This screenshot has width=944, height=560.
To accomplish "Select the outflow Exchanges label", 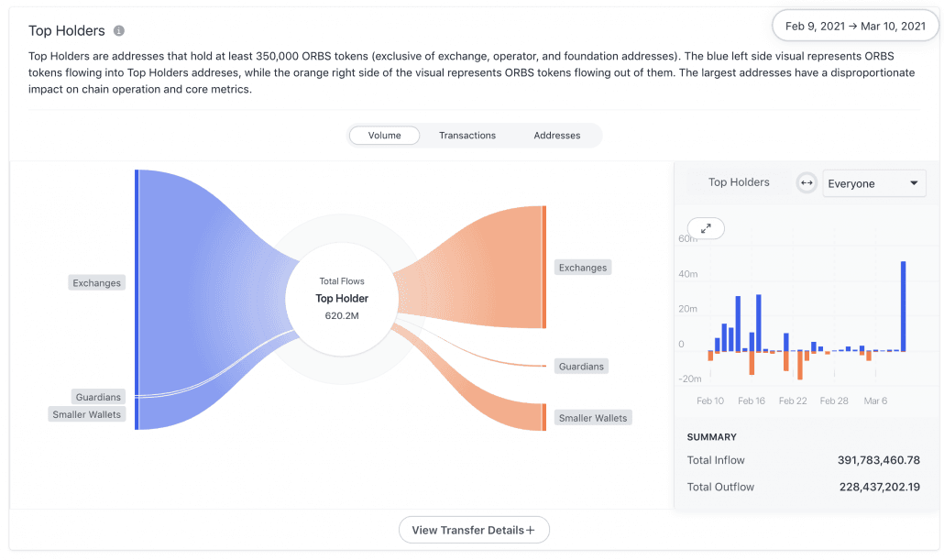I will tap(582, 268).
